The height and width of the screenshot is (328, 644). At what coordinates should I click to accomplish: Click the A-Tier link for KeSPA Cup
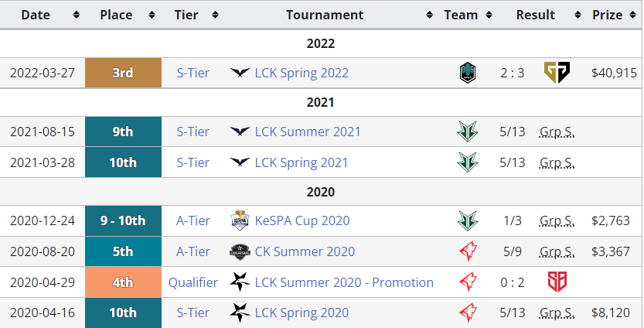coord(193,220)
